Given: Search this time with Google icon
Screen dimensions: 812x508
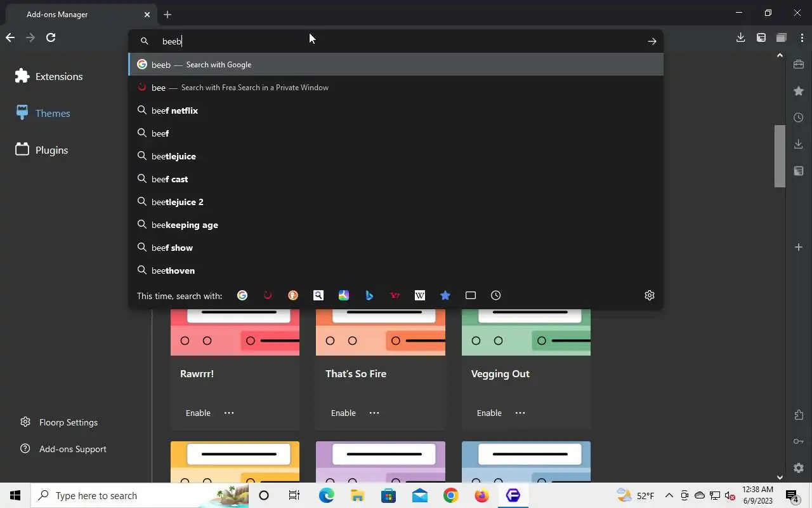Looking at the screenshot, I should [242, 295].
